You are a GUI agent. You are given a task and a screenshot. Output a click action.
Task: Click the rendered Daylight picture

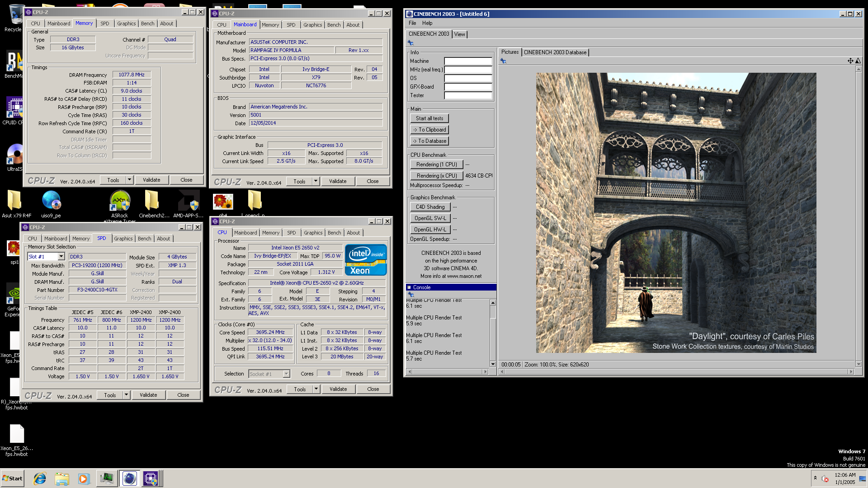click(x=676, y=213)
